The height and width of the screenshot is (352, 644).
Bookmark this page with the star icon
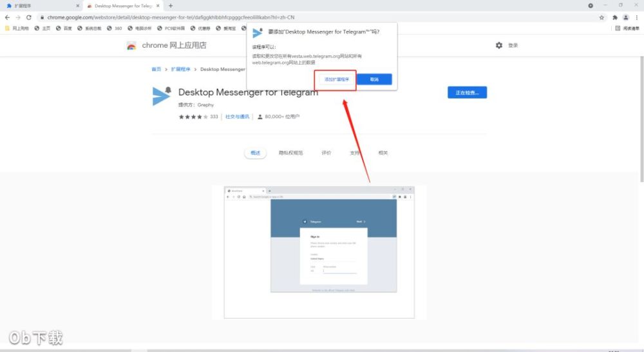601,17
